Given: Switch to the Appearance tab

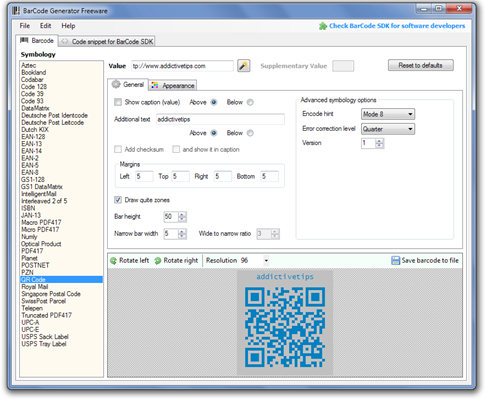Looking at the screenshot, I should [173, 86].
